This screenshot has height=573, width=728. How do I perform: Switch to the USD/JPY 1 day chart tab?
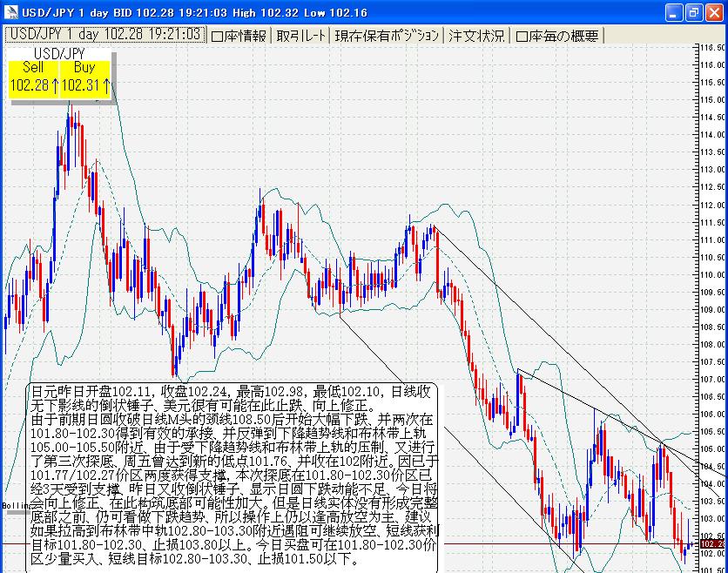coord(104,35)
